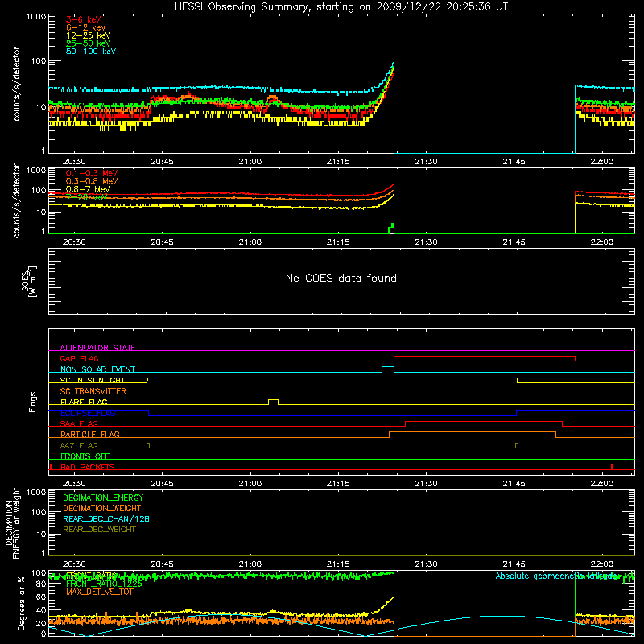Click the MAX_DET_VS_TOT legend entry
The width and height of the screenshot is (644, 644).
pos(99,592)
